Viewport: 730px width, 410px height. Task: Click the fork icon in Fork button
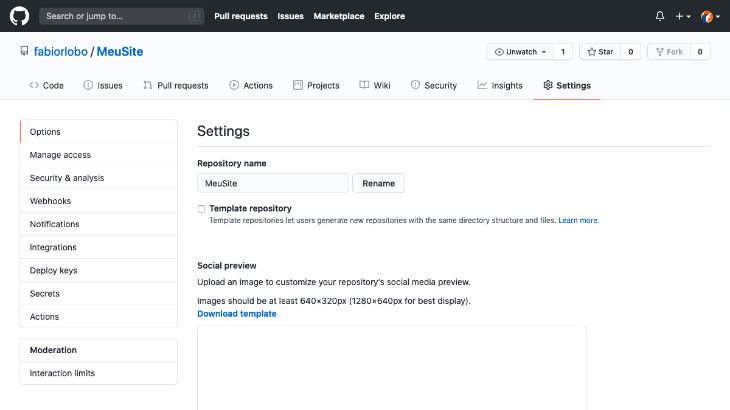(660, 52)
